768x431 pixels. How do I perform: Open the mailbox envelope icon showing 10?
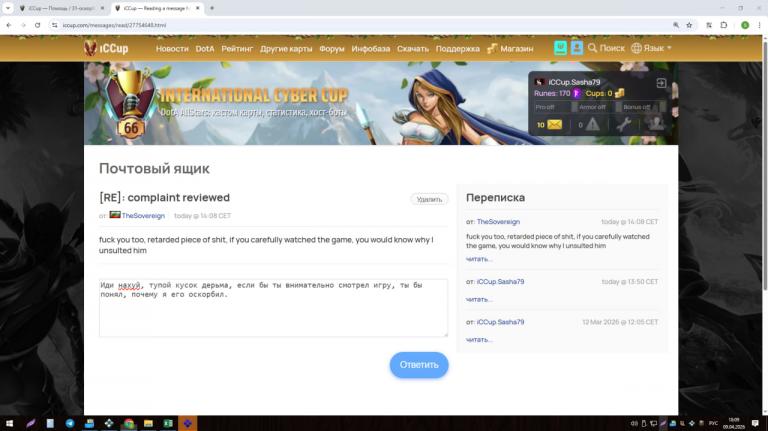pos(554,125)
